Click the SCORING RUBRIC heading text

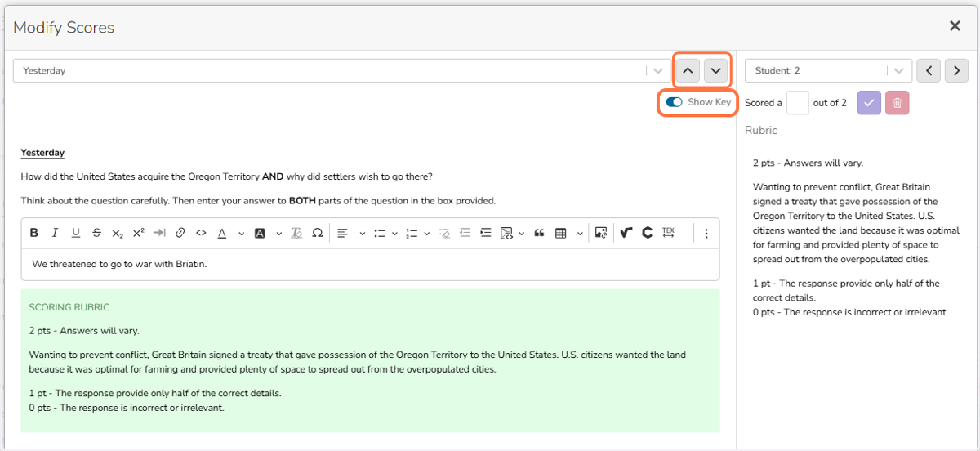pyautogui.click(x=69, y=307)
